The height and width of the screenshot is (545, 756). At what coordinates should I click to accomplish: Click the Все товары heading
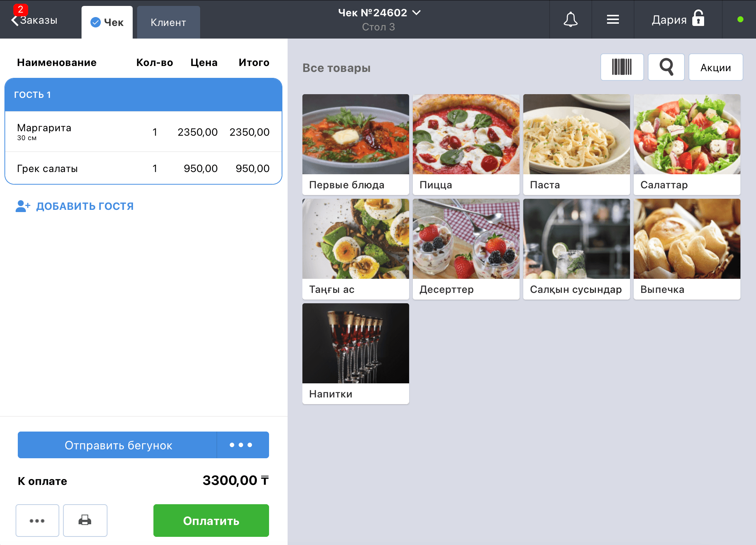(x=336, y=68)
